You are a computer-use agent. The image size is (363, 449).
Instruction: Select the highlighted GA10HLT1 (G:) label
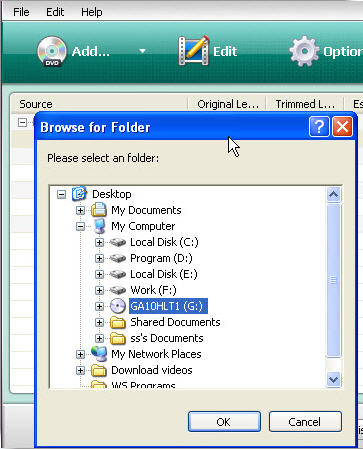click(168, 306)
